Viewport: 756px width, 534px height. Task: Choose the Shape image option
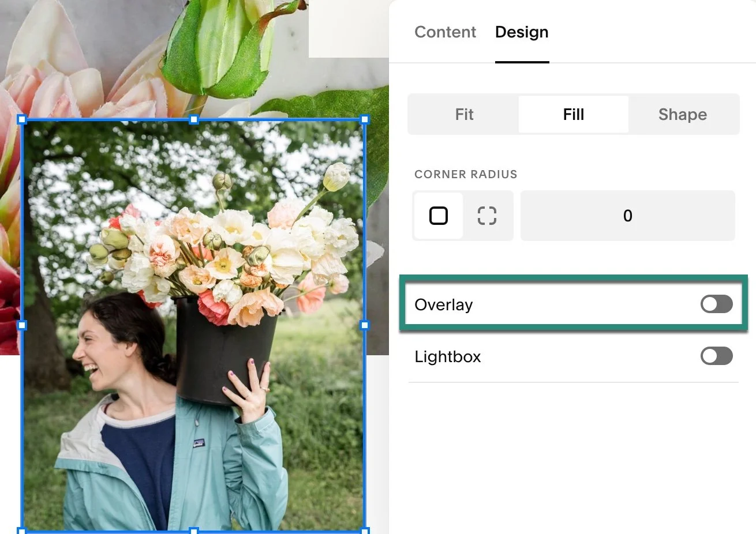click(x=683, y=114)
